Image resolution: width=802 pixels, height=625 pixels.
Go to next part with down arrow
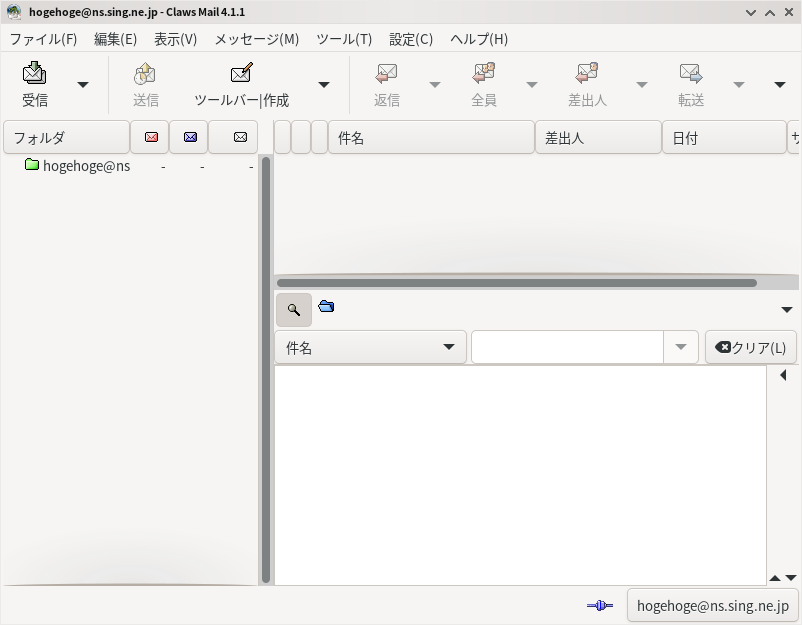click(x=791, y=578)
